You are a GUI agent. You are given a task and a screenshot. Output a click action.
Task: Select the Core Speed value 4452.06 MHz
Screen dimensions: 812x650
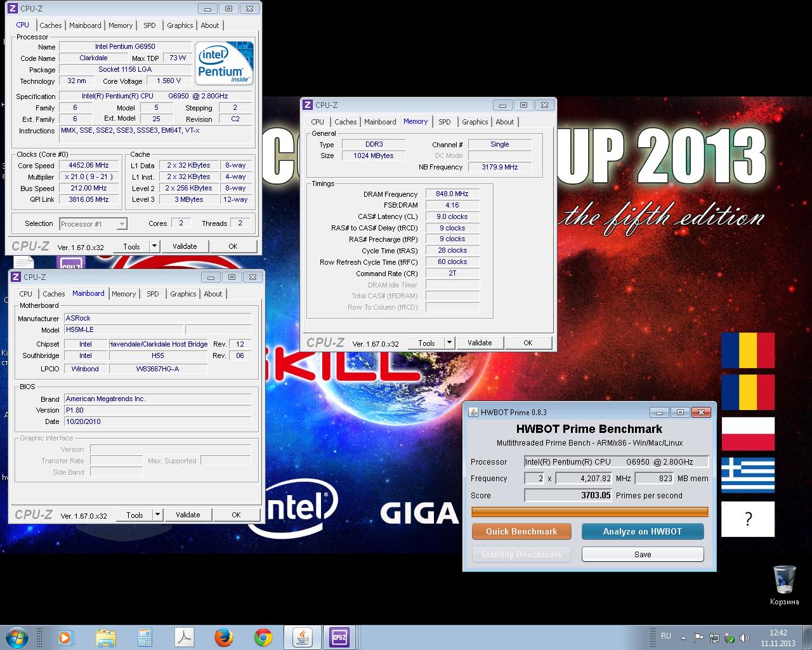coord(89,165)
